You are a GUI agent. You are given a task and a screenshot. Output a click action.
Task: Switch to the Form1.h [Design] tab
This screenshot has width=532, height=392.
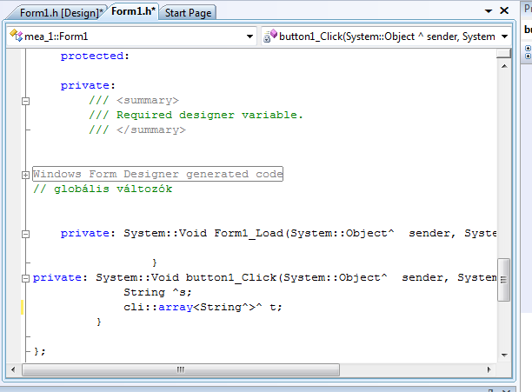click(x=59, y=13)
